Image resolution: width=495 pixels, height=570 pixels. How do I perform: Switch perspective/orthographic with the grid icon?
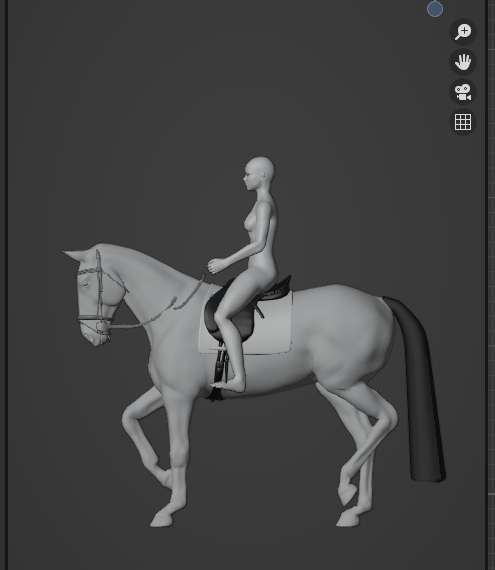click(x=463, y=122)
